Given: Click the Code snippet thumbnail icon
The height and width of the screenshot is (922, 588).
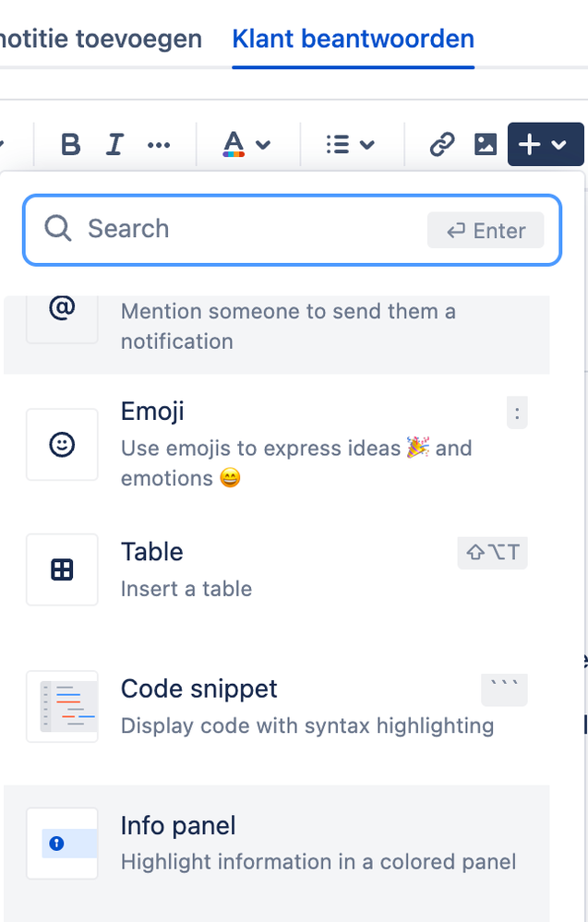Looking at the screenshot, I should pyautogui.click(x=62, y=706).
